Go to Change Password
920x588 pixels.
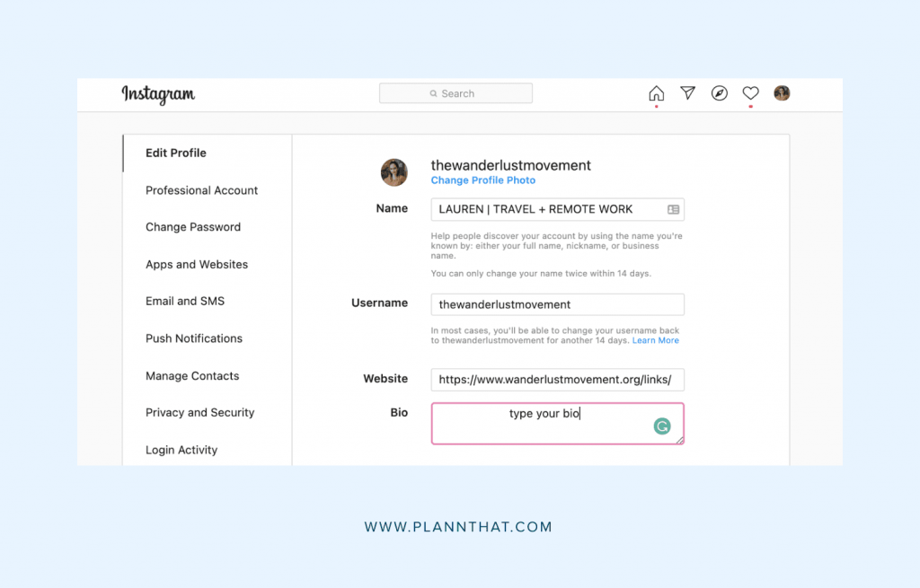(x=193, y=227)
